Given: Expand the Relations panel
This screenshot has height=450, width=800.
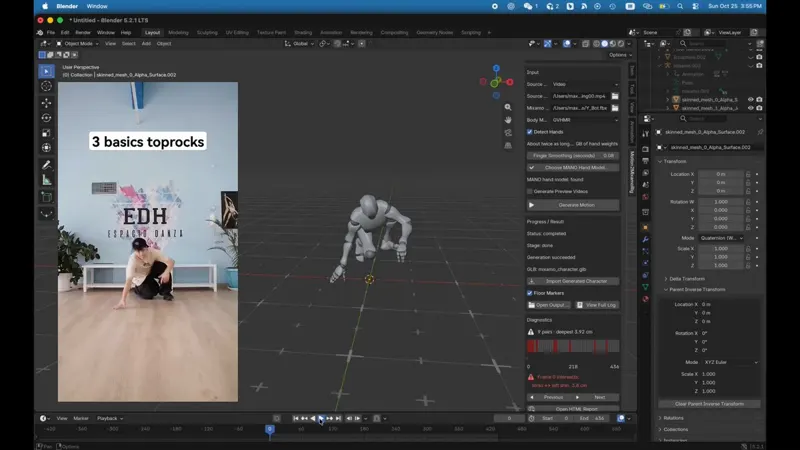Looking at the screenshot, I should [673, 418].
